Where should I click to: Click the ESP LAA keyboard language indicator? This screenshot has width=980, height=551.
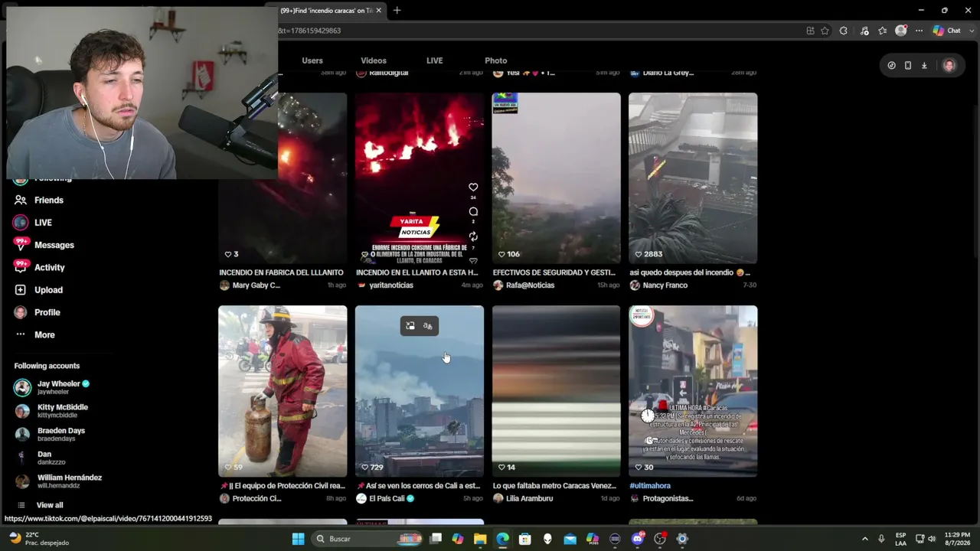901,539
